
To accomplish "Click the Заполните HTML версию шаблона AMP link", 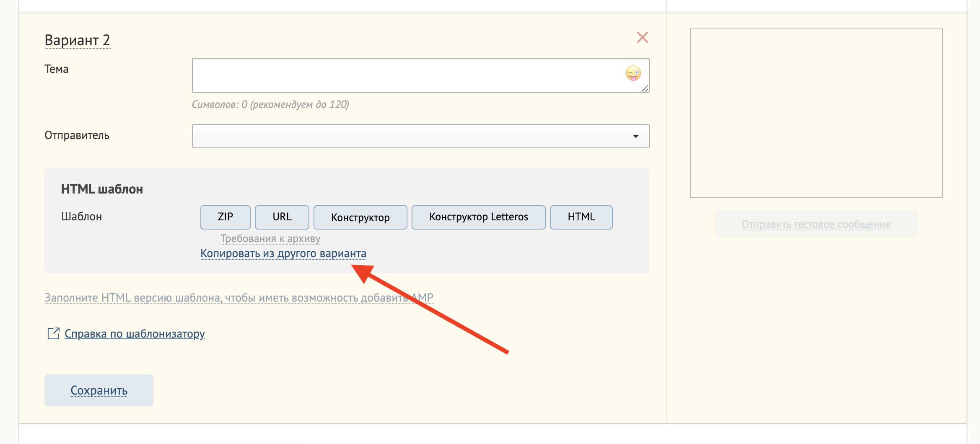I will click(x=239, y=298).
